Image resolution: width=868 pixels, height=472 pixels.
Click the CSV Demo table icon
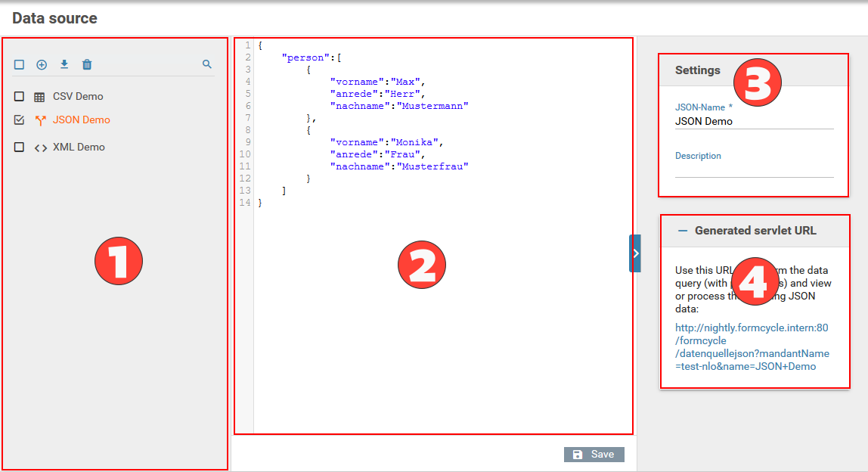click(40, 97)
